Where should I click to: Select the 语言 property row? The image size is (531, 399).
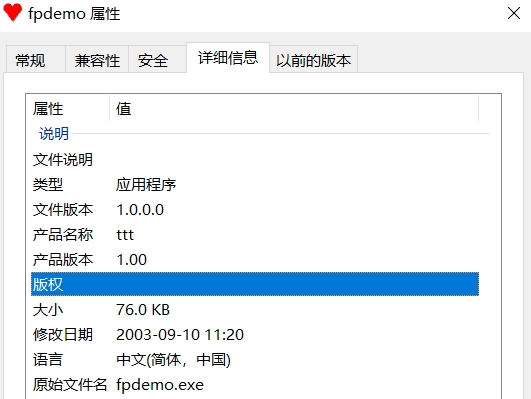coord(255,360)
